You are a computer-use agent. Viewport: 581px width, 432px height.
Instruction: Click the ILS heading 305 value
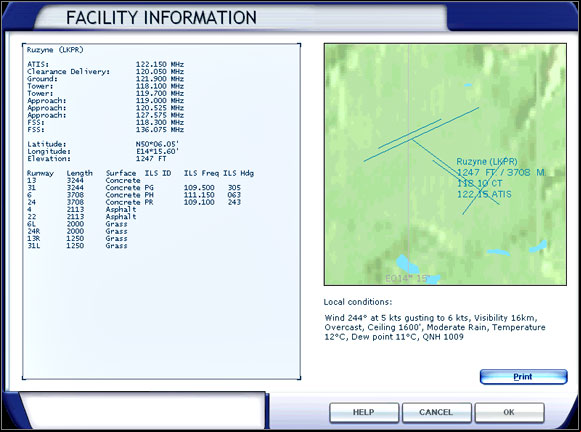point(234,188)
